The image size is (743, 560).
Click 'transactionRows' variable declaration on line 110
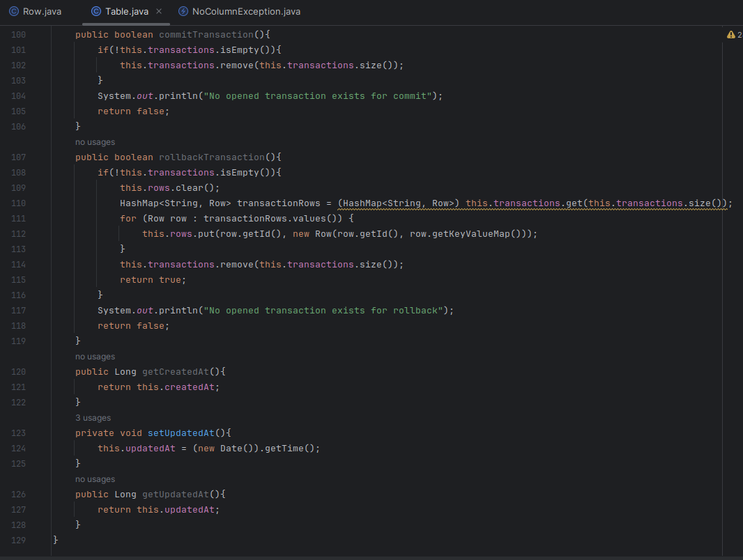pos(279,203)
